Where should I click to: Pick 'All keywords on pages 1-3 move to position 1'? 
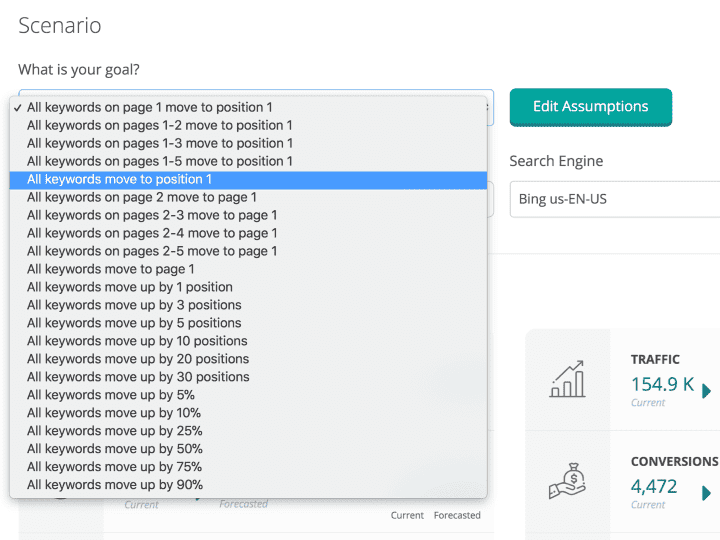click(x=159, y=143)
